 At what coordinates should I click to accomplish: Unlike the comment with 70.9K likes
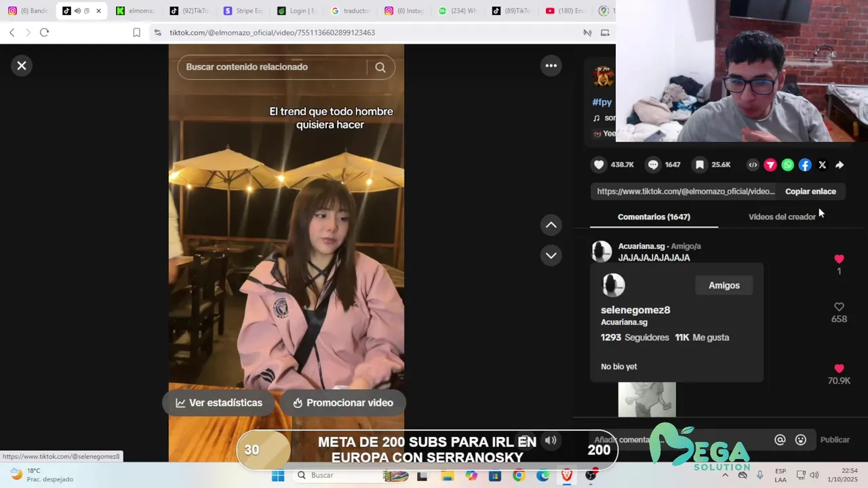click(839, 369)
